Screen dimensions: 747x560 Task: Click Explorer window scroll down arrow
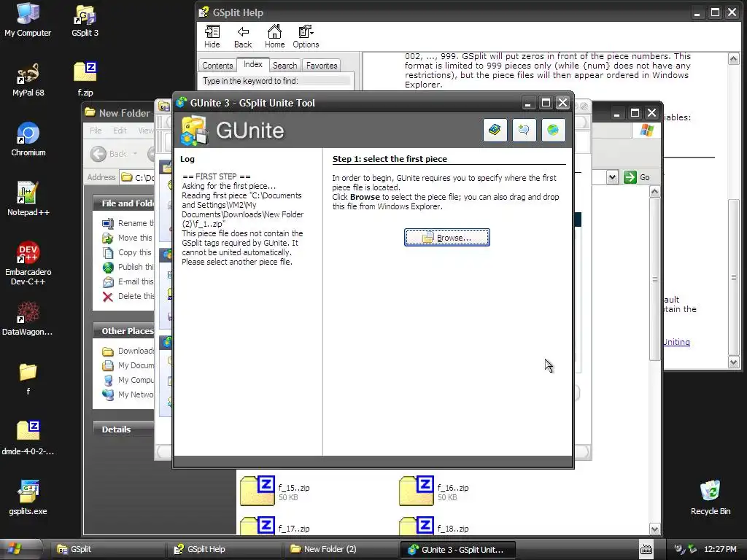pos(654,529)
